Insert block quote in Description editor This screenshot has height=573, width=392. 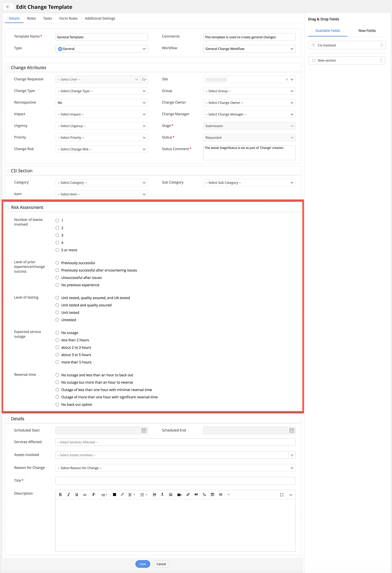point(196,495)
